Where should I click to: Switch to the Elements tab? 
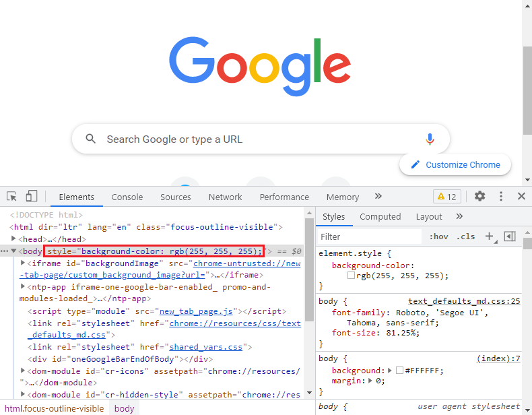pos(76,197)
